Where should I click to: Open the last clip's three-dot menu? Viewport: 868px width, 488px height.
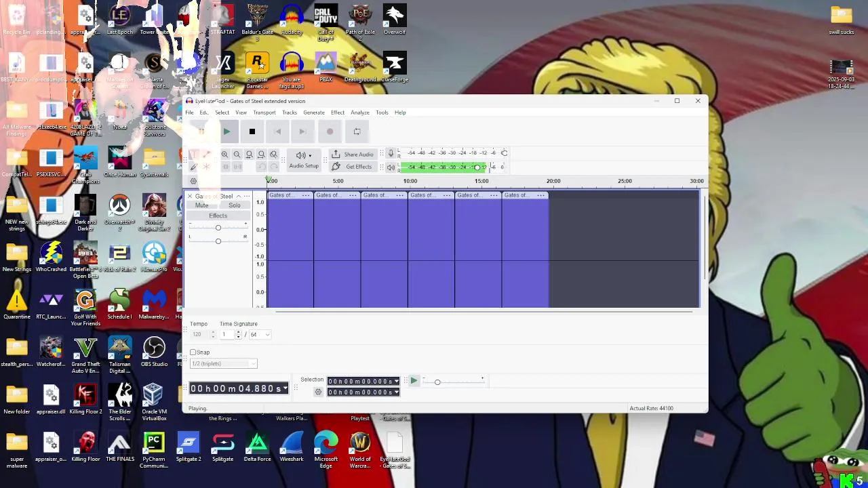(x=541, y=195)
